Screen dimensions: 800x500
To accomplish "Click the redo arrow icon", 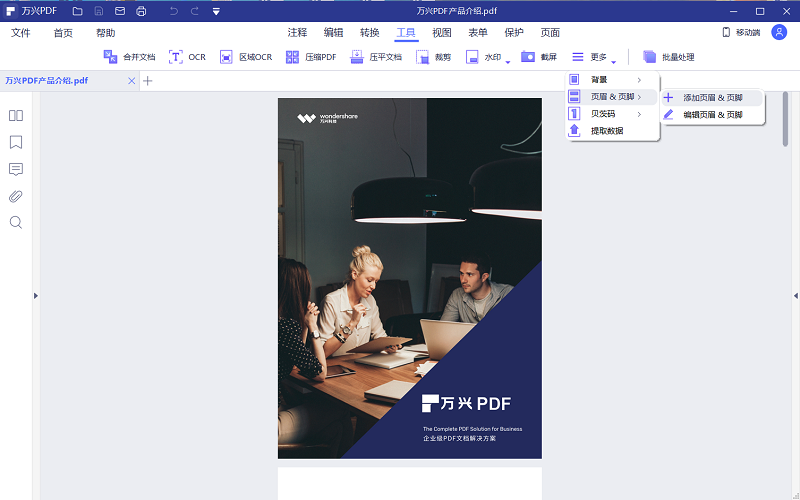I will point(194,11).
